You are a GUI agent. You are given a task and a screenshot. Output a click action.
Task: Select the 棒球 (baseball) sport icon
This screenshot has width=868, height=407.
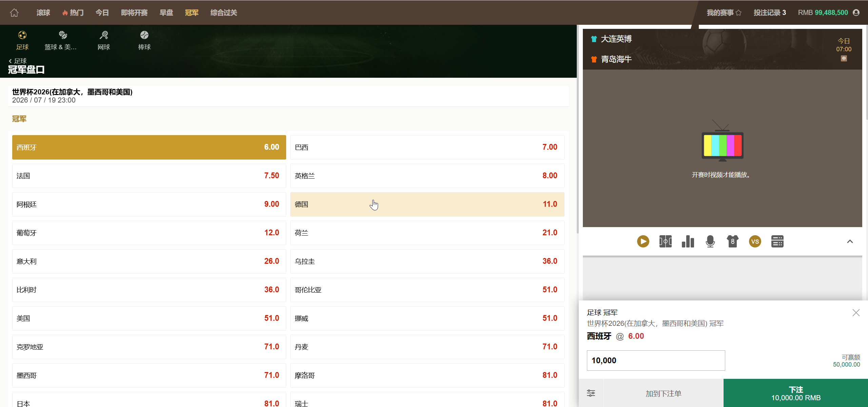144,39
